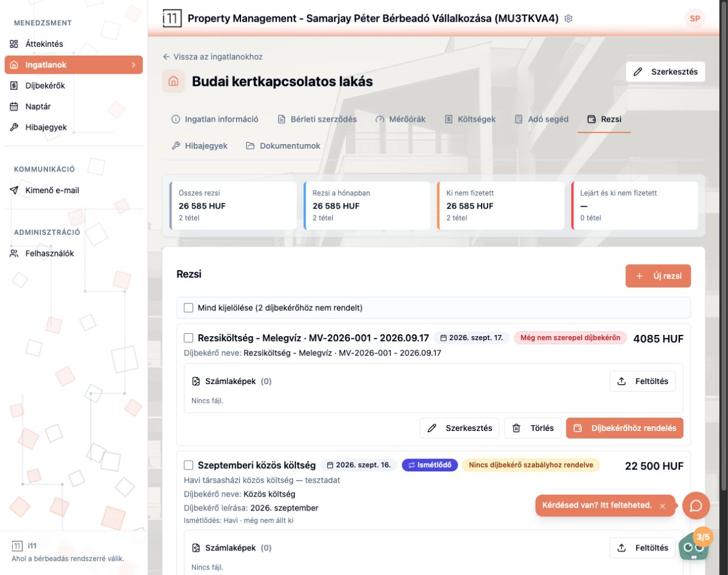
Task: Click the 'Ki nem fizetett' summary card
Action: pyautogui.click(x=500, y=206)
